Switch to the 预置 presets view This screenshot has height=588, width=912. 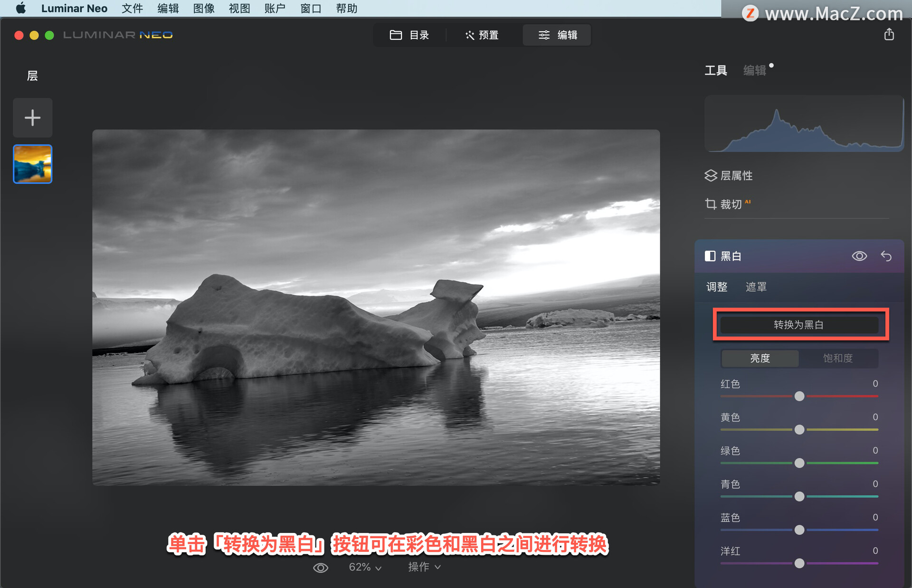tap(482, 35)
